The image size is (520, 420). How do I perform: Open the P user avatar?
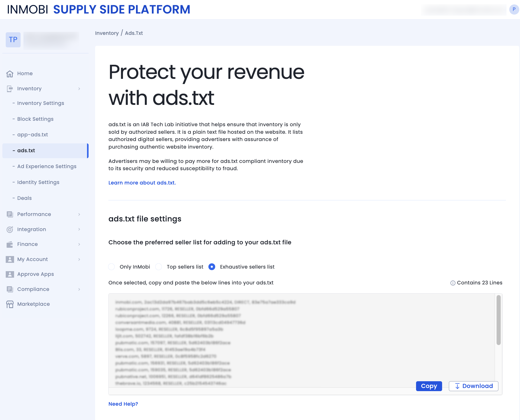[x=514, y=9]
